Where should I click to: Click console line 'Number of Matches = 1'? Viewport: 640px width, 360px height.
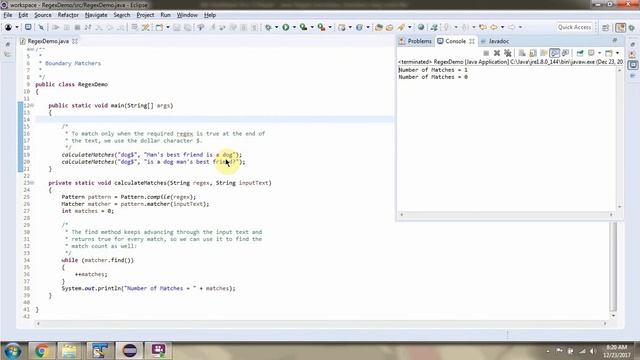point(433,70)
